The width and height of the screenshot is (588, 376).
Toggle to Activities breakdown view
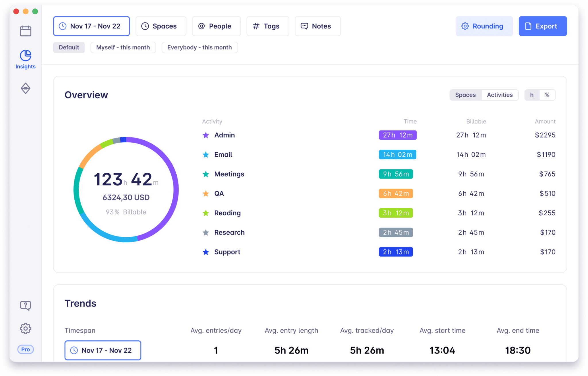point(499,94)
